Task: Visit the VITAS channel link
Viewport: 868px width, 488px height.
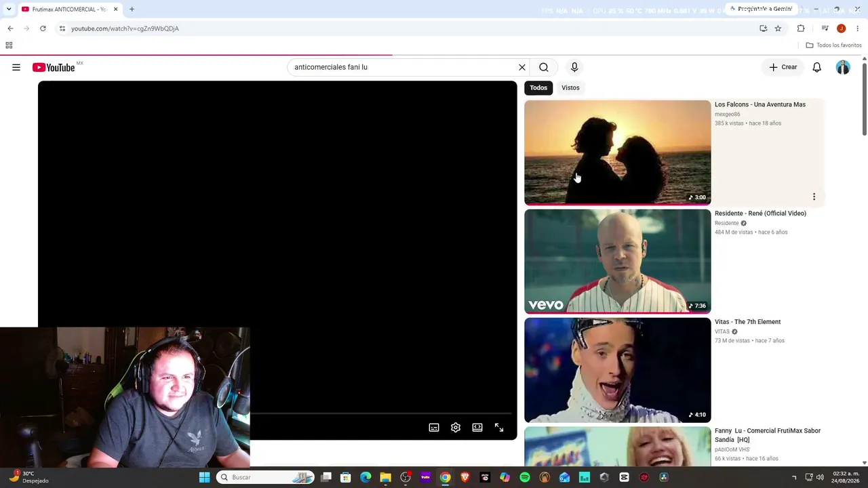Action: (x=722, y=331)
